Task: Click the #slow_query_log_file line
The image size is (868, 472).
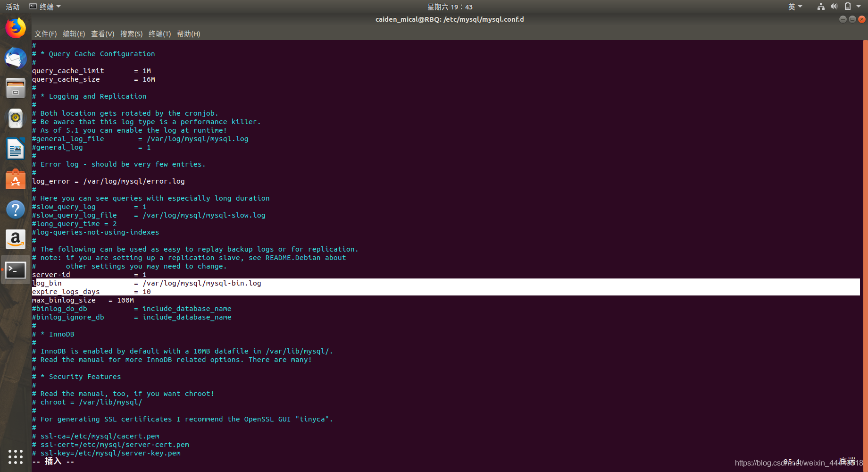Action: coord(149,215)
